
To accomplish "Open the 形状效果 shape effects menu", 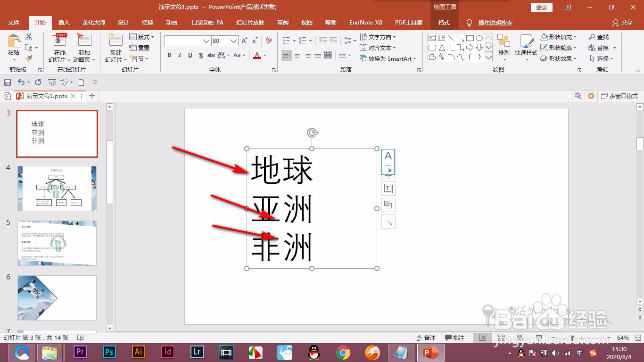I will (559, 58).
